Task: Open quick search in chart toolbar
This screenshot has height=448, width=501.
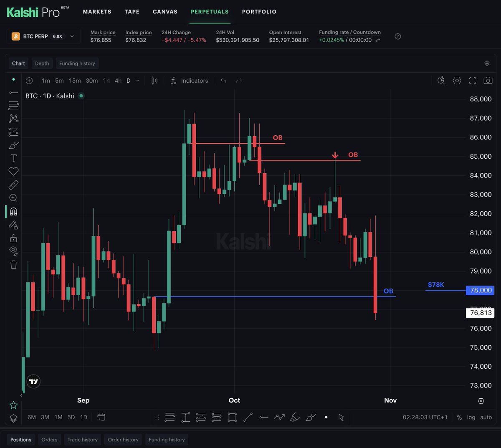Action: [441, 81]
